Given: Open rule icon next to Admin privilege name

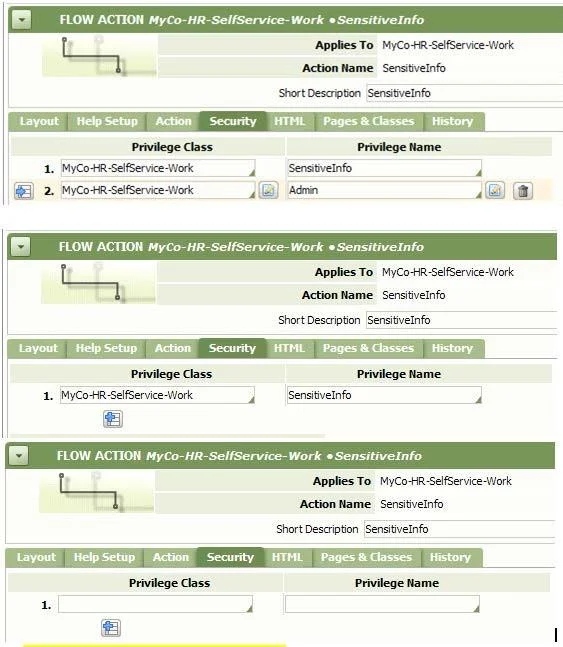Looking at the screenshot, I should coord(495,190).
